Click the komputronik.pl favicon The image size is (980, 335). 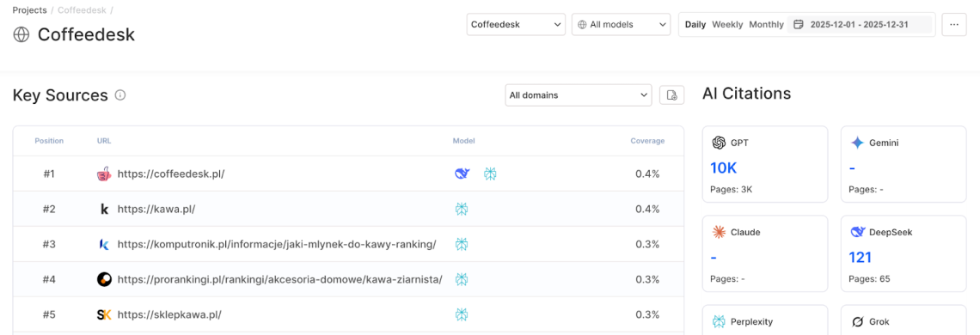(104, 244)
